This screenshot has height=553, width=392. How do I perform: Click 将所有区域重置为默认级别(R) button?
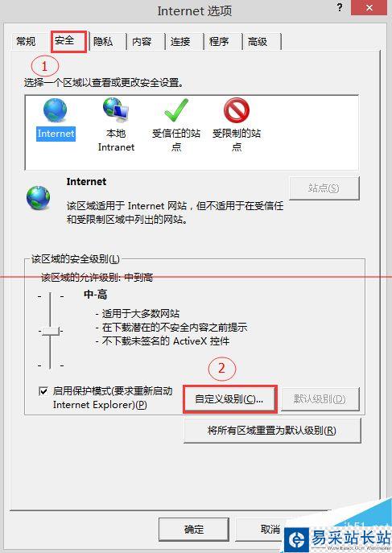272,431
